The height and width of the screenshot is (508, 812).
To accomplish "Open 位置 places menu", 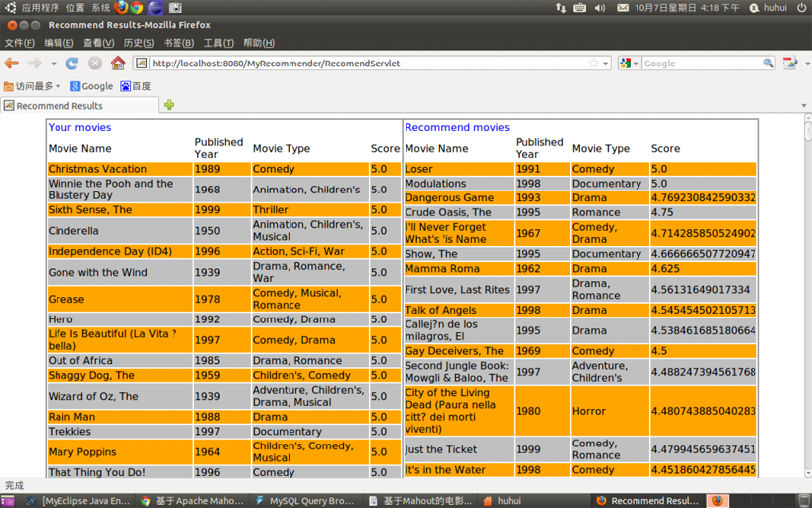I will tap(75, 8).
